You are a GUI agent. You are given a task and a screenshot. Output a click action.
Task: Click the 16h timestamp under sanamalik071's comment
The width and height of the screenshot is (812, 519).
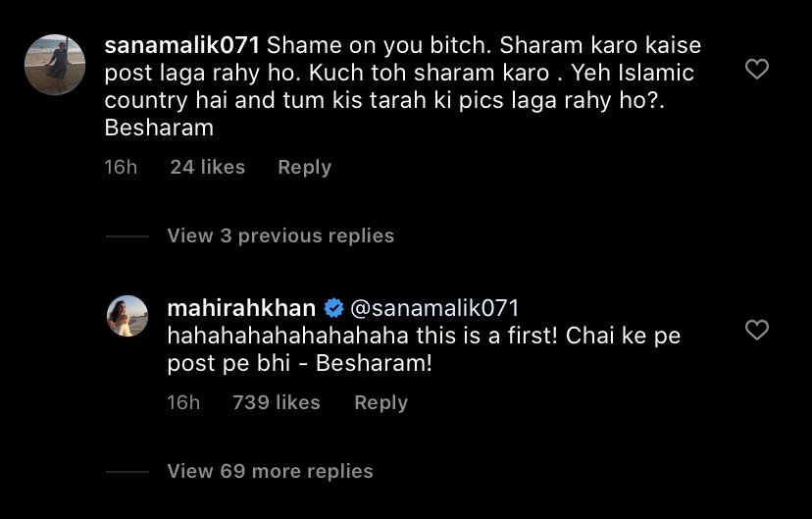coord(122,168)
